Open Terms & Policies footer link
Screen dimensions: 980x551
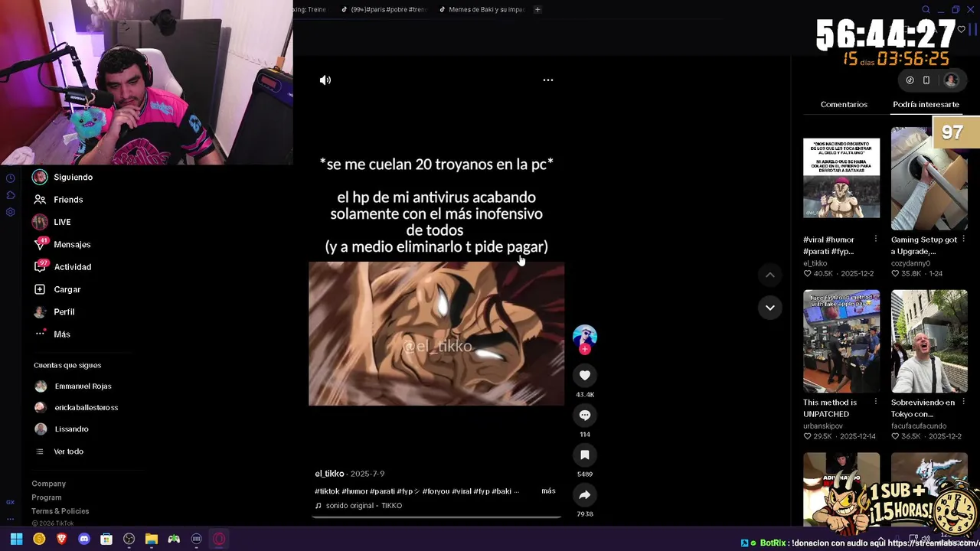pyautogui.click(x=60, y=511)
